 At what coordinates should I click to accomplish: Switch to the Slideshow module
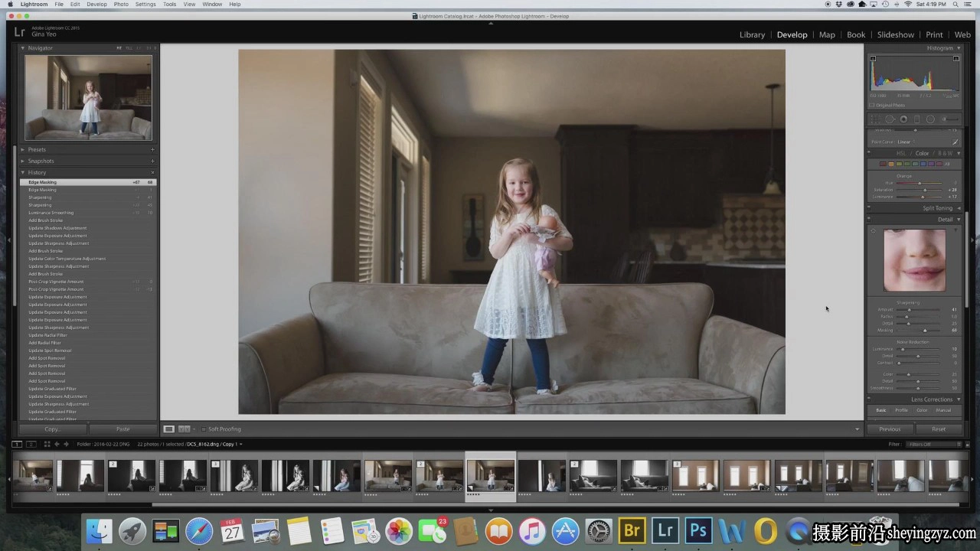pyautogui.click(x=895, y=34)
